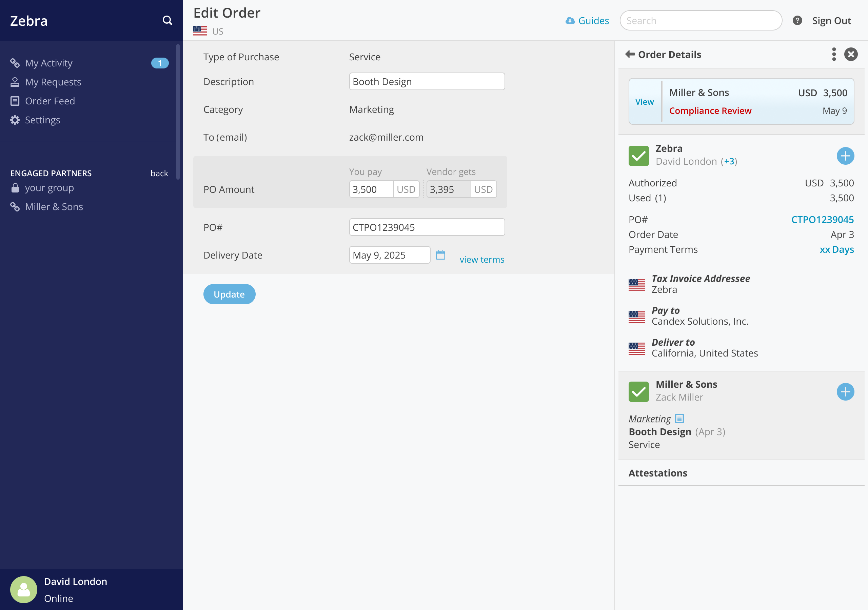Click the view terms link
Viewport: 868px width, 610px height.
coord(481,260)
